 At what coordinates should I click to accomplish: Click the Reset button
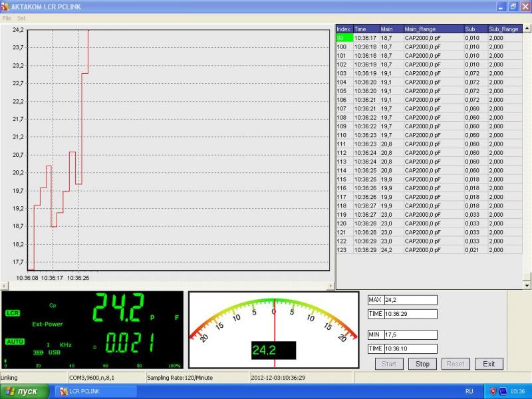[x=456, y=364]
